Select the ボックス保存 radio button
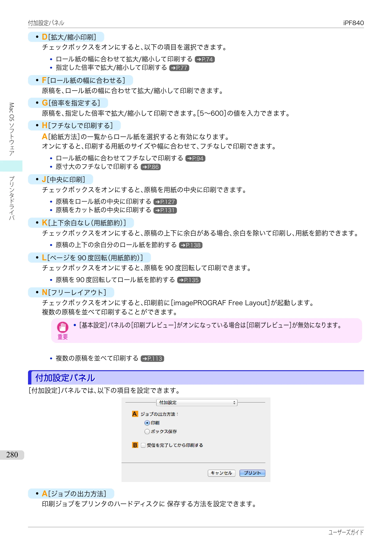This screenshot has height=555, width=392. pyautogui.click(x=147, y=431)
